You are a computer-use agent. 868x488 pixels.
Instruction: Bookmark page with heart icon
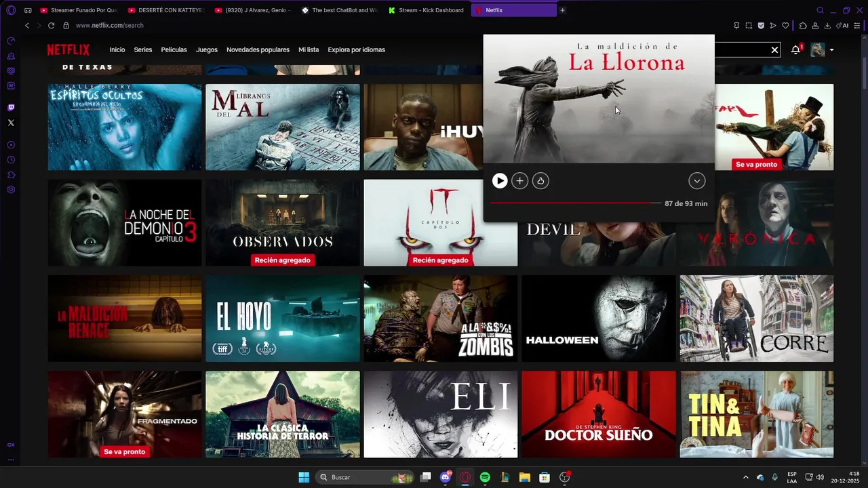click(x=785, y=25)
